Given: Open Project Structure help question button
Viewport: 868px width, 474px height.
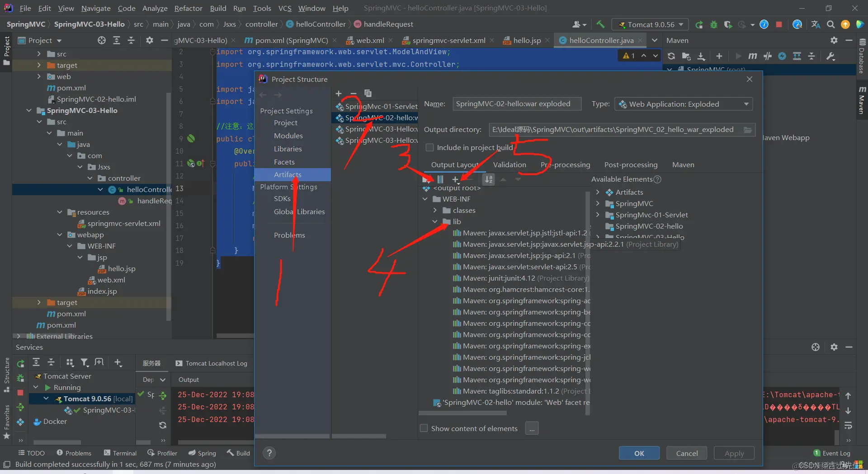Looking at the screenshot, I should pos(269,453).
